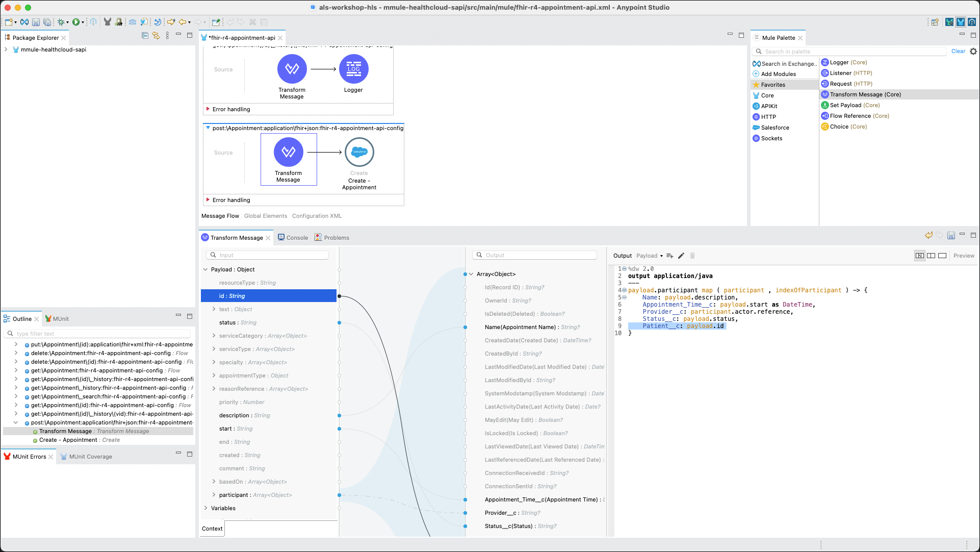
Task: Click the undo arrow in Transform Message panel
Action: point(929,235)
